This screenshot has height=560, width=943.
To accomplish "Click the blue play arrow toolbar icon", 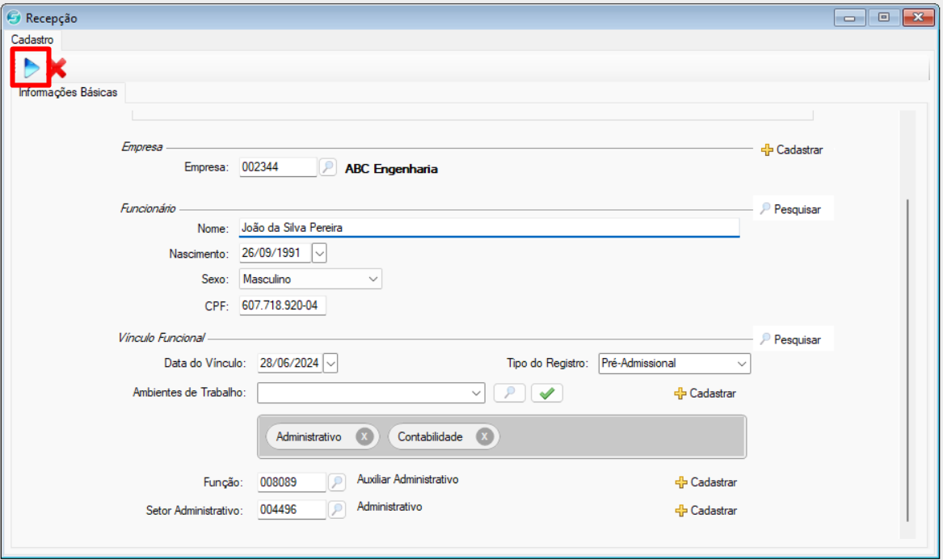I will [x=31, y=68].
